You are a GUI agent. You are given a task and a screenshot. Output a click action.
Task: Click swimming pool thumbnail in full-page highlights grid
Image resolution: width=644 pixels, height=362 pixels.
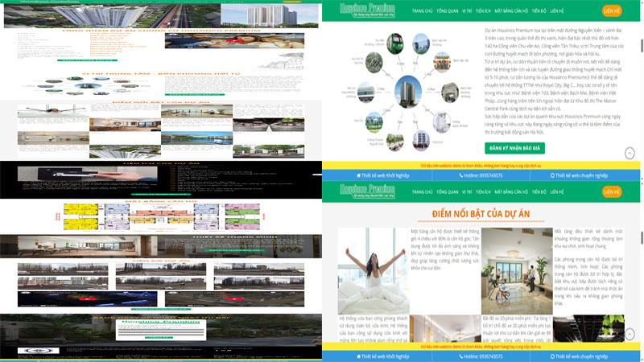coord(196,138)
